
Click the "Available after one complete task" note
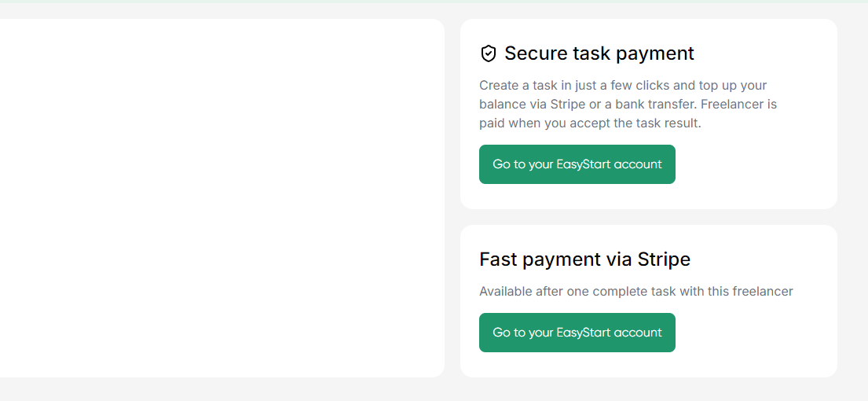click(635, 291)
